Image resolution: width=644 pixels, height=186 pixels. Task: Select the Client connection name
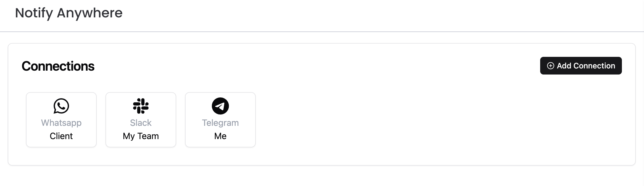click(x=61, y=136)
